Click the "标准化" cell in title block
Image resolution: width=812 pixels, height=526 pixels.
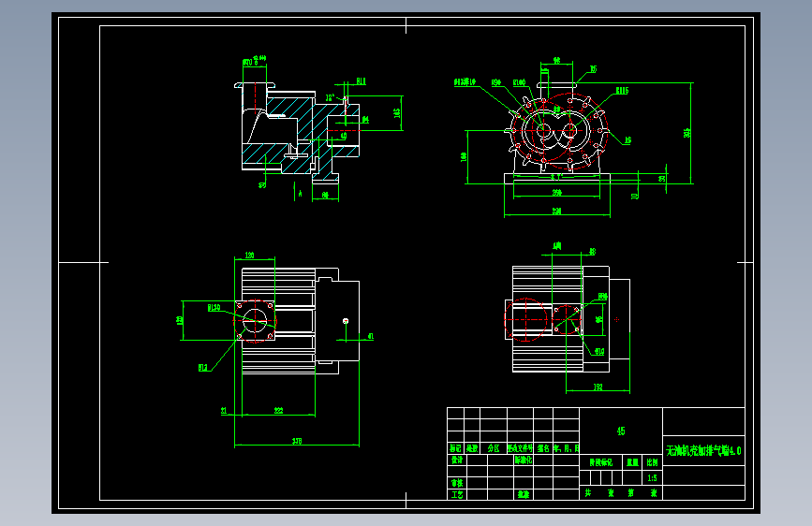click(523, 460)
